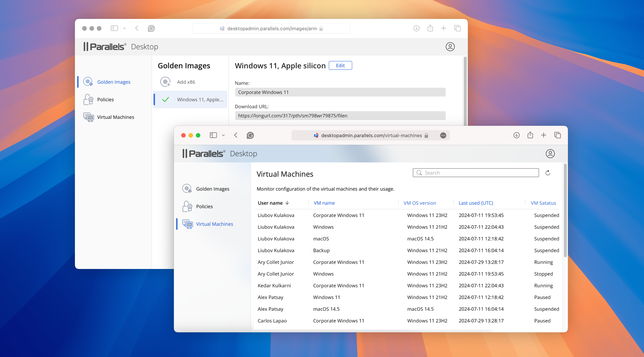The image size is (644, 357).
Task: Click sidebar toggle icon in back window
Action: (114, 28)
